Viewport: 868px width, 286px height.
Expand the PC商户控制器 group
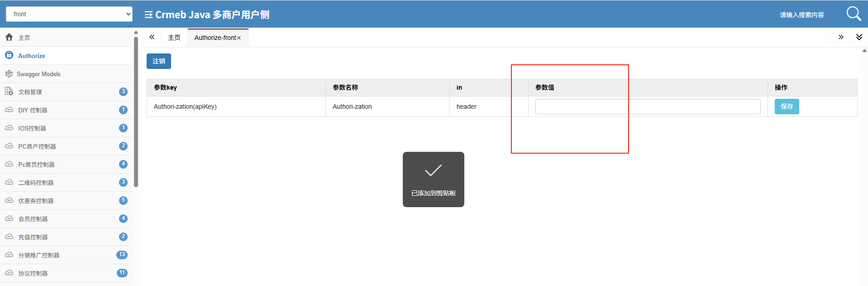[x=67, y=146]
